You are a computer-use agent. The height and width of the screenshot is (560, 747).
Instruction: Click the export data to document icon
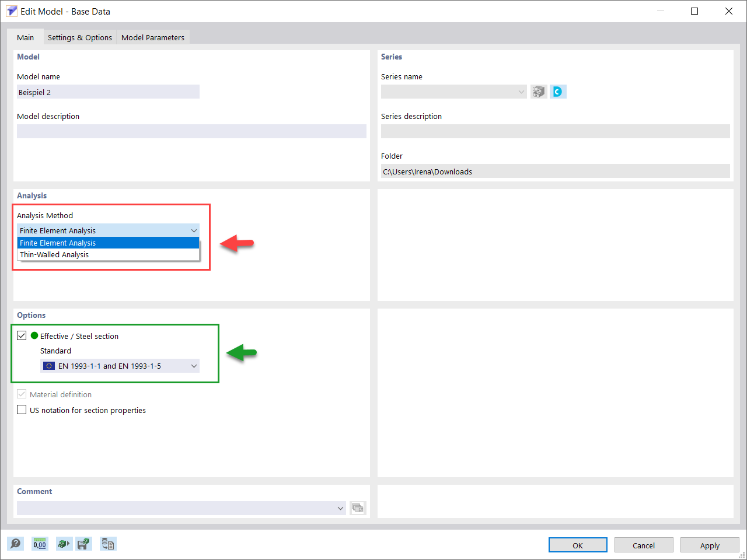click(x=108, y=543)
